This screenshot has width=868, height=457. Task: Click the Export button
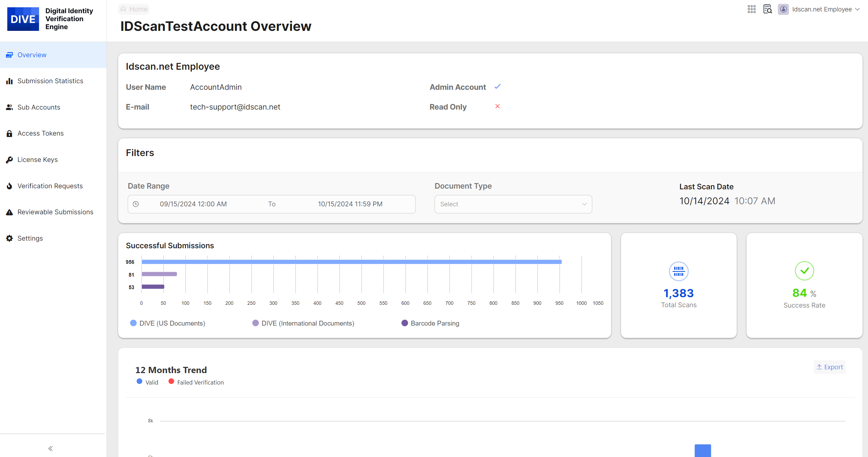coord(830,367)
